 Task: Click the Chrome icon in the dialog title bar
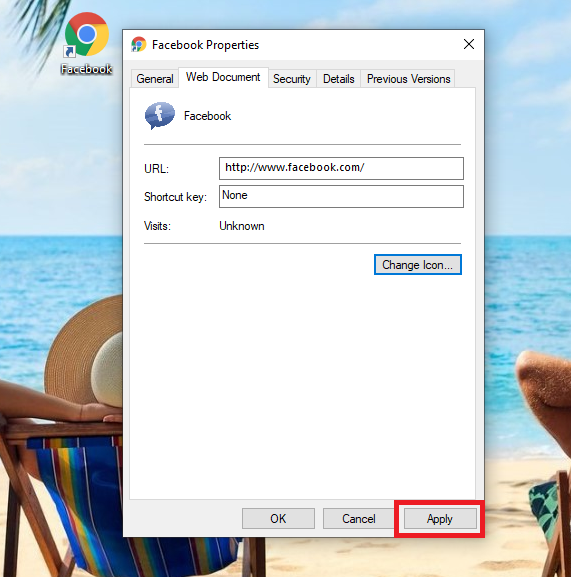click(138, 45)
